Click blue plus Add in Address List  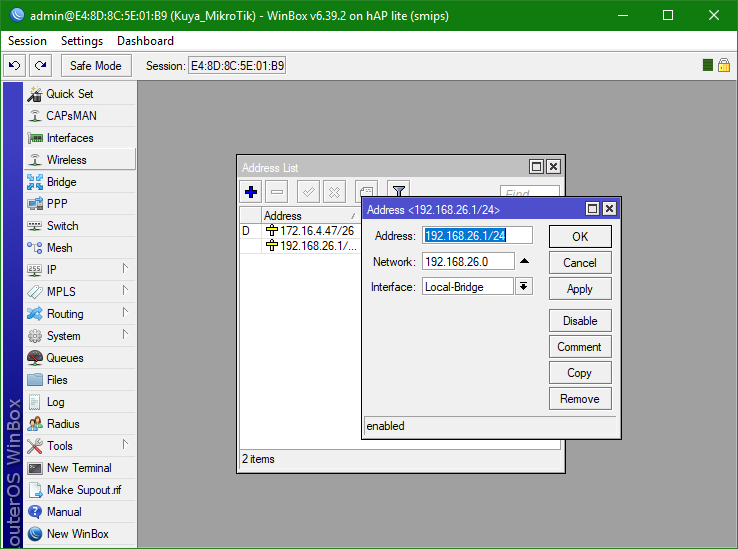[251, 192]
